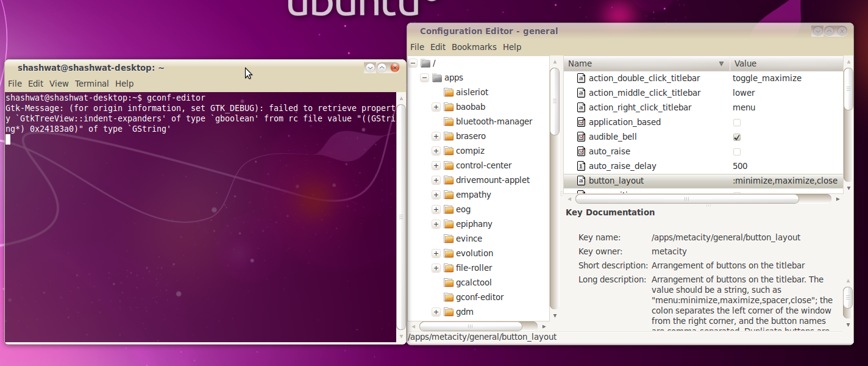Select the button_layout value ':minimize,maximize,close'
The width and height of the screenshot is (868, 366).
pos(785,181)
